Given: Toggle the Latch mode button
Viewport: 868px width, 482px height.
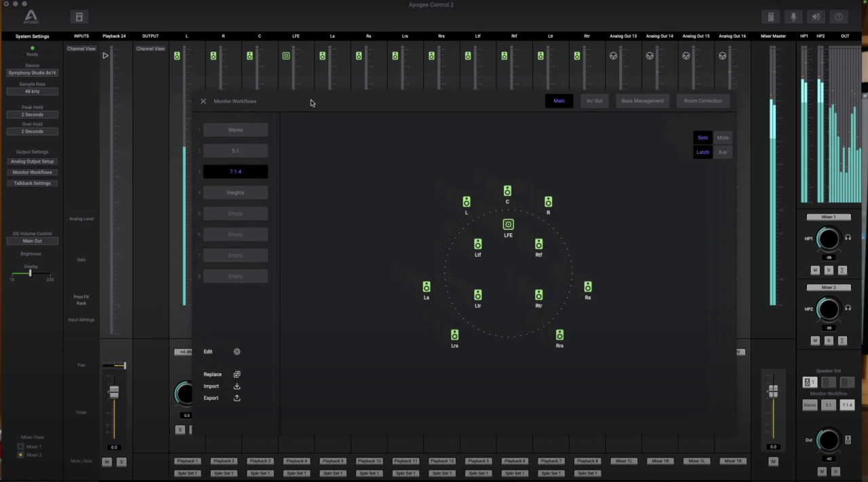Looking at the screenshot, I should [x=703, y=152].
